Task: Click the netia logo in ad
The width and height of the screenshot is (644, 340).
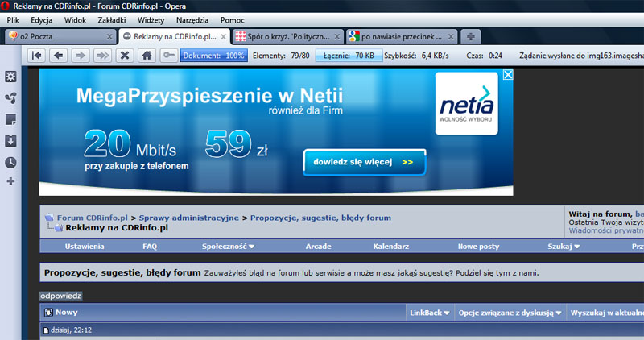Action: [x=467, y=104]
